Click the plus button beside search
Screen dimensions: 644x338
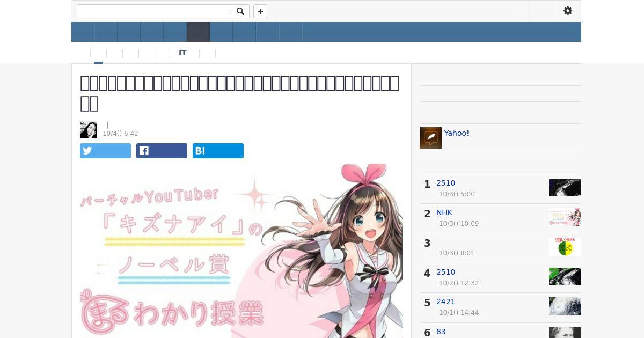260,11
